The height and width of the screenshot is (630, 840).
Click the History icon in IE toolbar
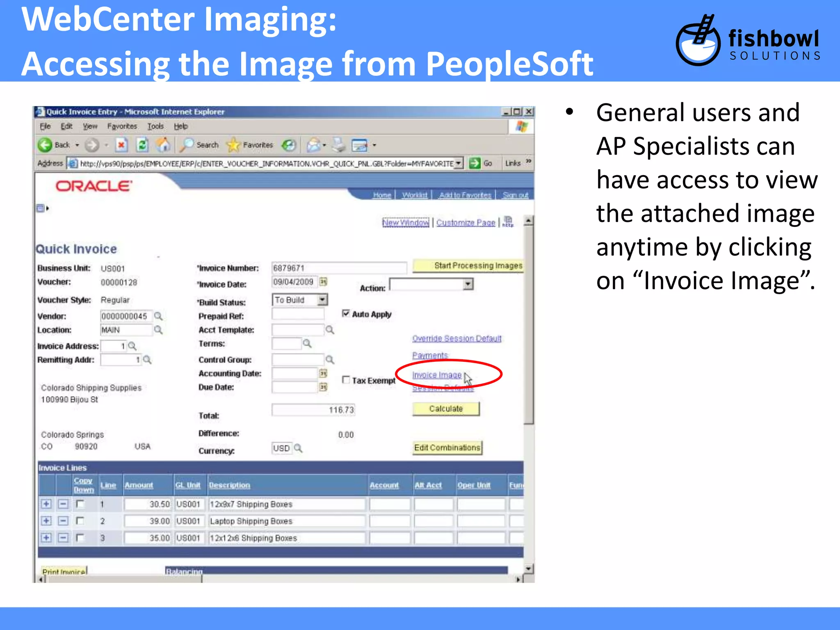click(x=289, y=145)
